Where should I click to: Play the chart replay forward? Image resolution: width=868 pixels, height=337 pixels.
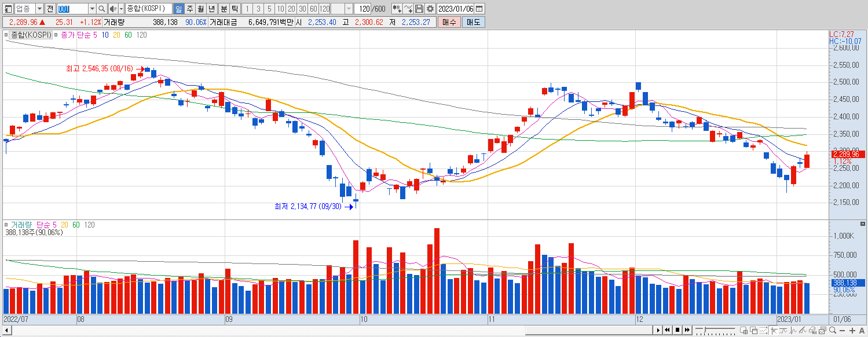coord(658,330)
